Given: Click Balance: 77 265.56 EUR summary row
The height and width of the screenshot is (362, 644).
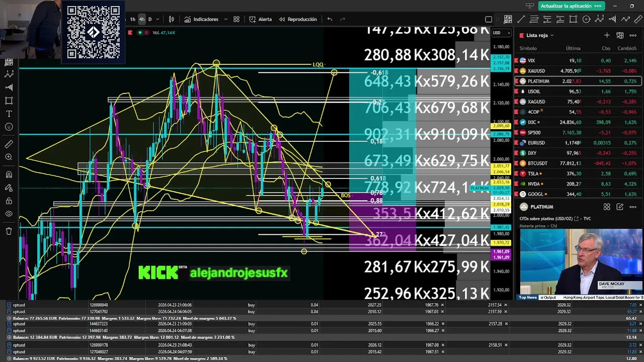Looking at the screenshot, I should click(322, 318).
